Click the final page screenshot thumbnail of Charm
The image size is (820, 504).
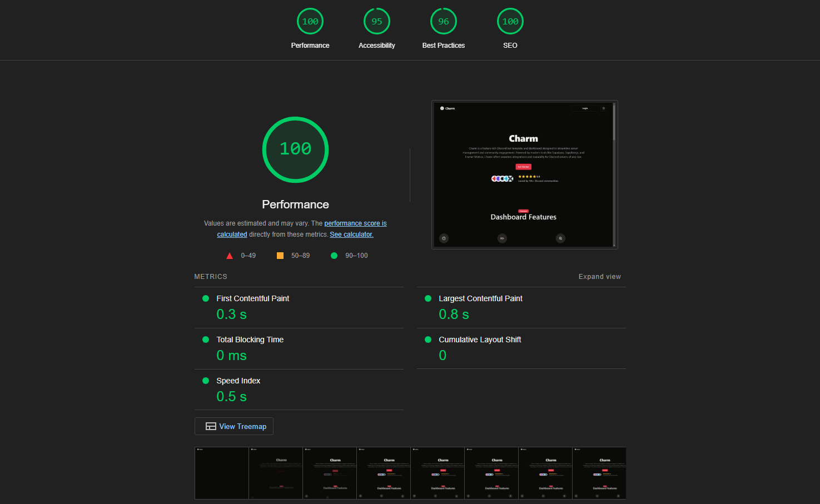point(525,174)
